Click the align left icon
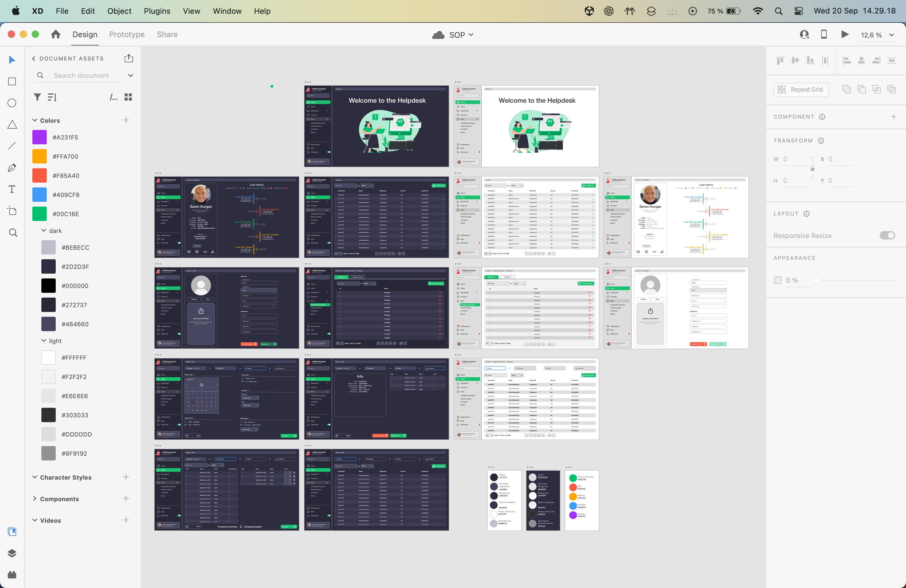906x588 pixels. coord(847,60)
